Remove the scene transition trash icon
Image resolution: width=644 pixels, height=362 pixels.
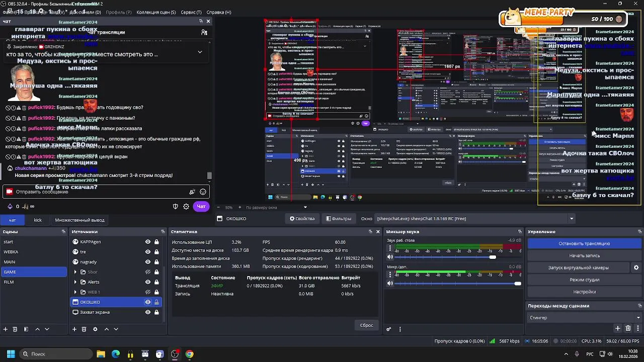click(628, 328)
